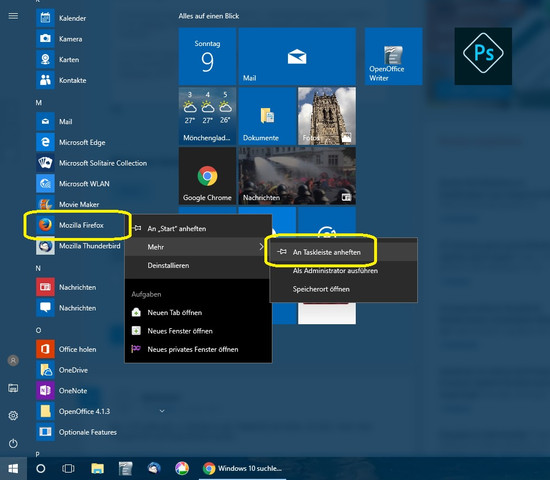Open the Dokumente tile

click(267, 116)
